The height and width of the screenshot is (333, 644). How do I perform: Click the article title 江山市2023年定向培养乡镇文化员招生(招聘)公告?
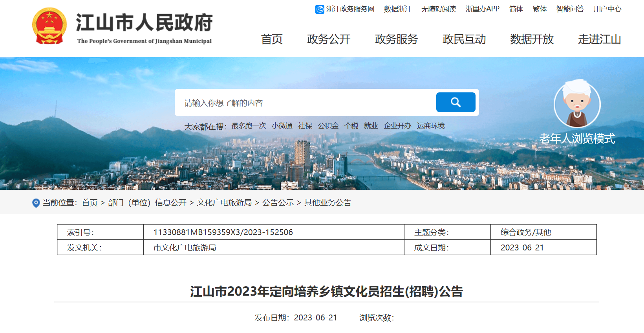327,292
